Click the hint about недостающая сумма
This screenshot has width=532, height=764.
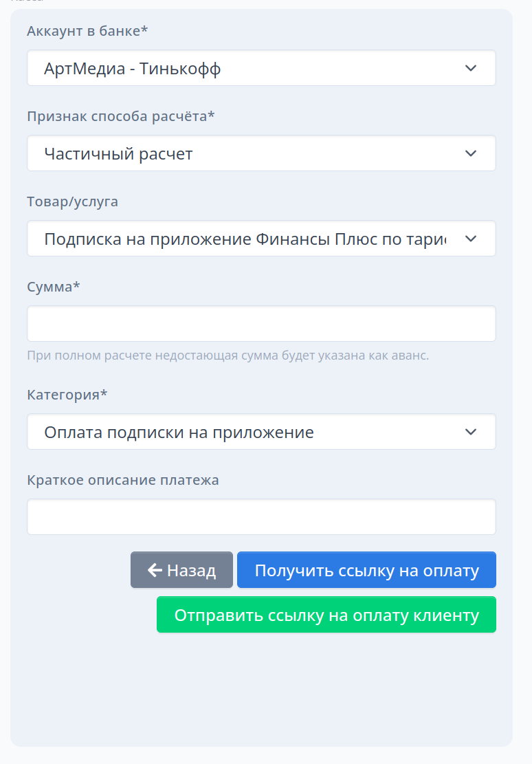[x=228, y=356]
